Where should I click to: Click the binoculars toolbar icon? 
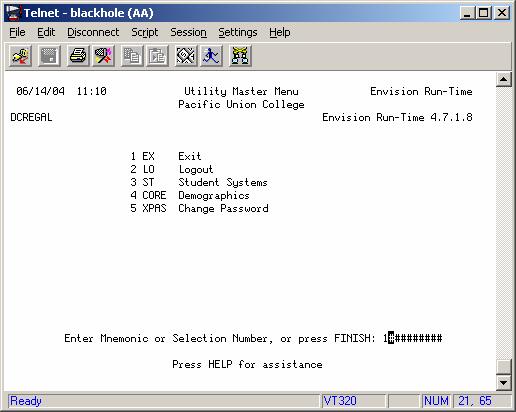(240, 56)
